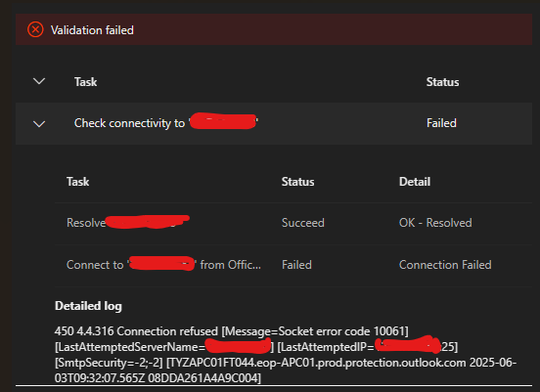Click the SmtpSecurity log text line
The height and width of the screenshot is (392, 540).
[286, 363]
